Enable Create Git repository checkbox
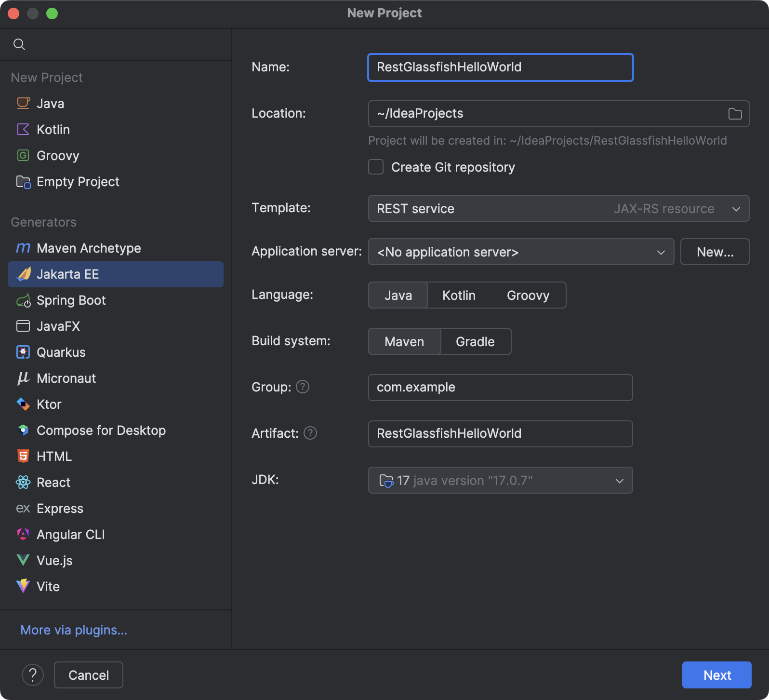 [376, 167]
